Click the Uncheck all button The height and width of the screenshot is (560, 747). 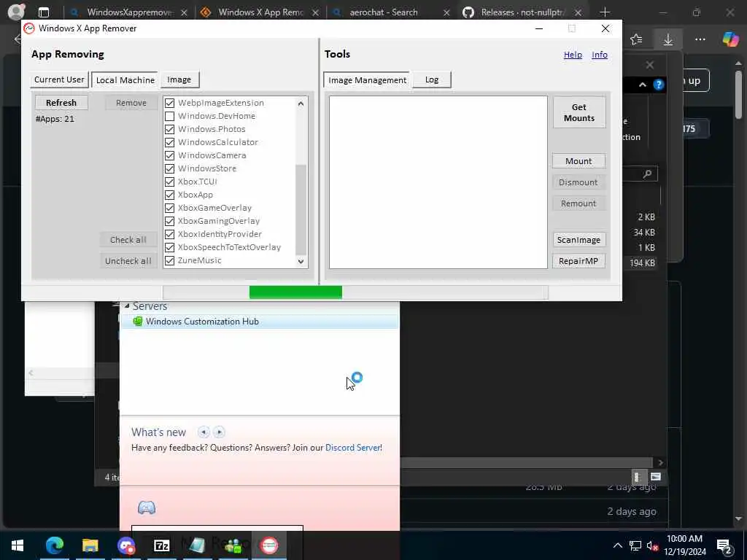128,261
